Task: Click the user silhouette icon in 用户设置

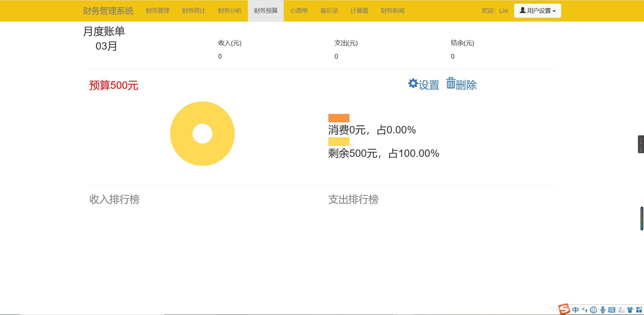Action: tap(522, 10)
